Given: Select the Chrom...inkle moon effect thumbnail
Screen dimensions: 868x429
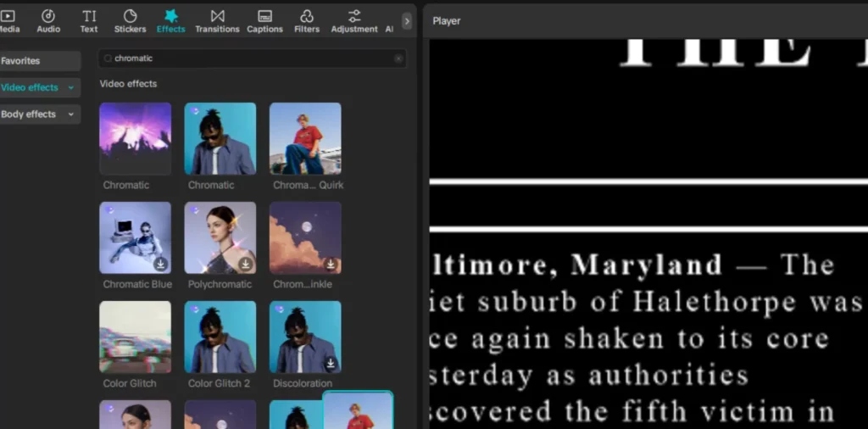Looking at the screenshot, I should pos(305,237).
